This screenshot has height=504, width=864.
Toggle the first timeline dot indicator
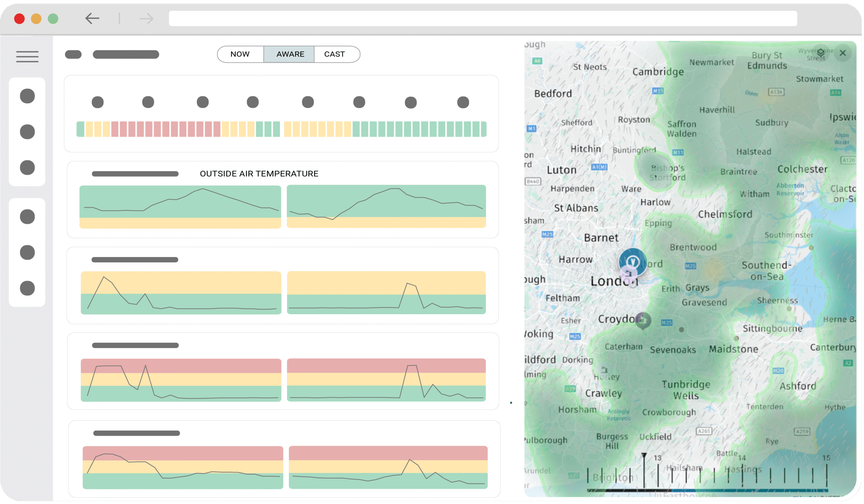coord(98,102)
